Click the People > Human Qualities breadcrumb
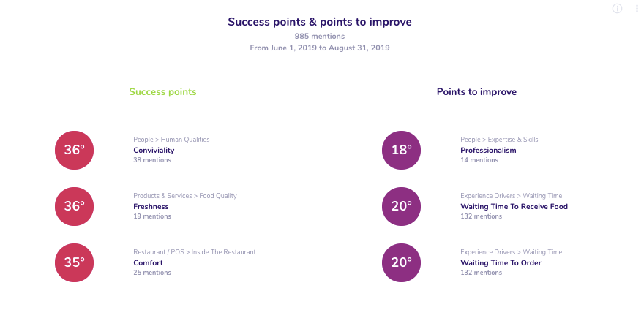 click(171, 140)
